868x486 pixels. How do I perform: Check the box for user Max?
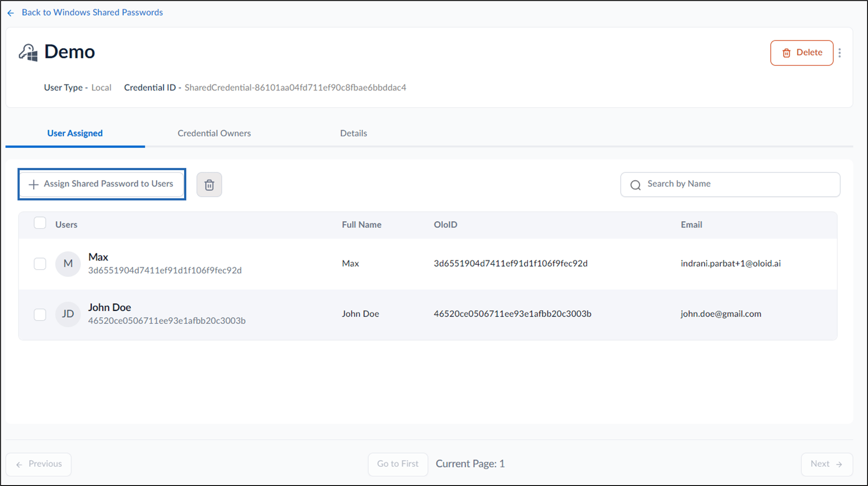pos(40,264)
